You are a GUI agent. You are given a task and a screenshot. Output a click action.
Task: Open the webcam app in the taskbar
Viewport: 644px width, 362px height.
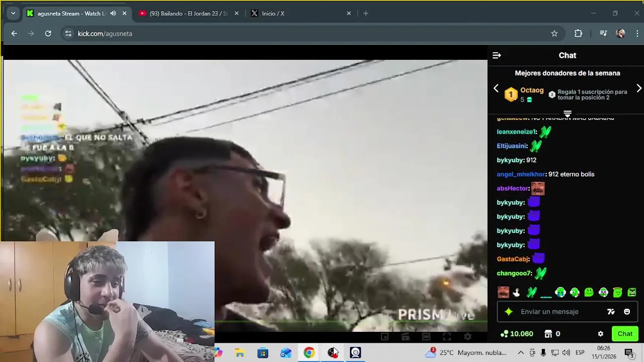coord(355,353)
